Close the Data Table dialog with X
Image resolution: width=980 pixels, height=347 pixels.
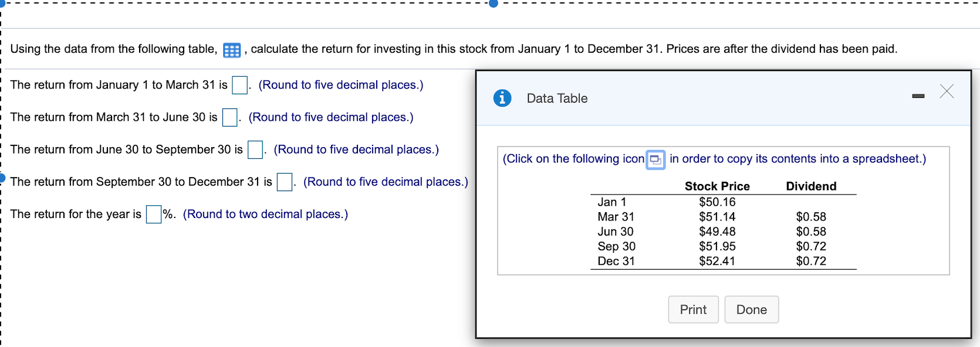coord(947,91)
